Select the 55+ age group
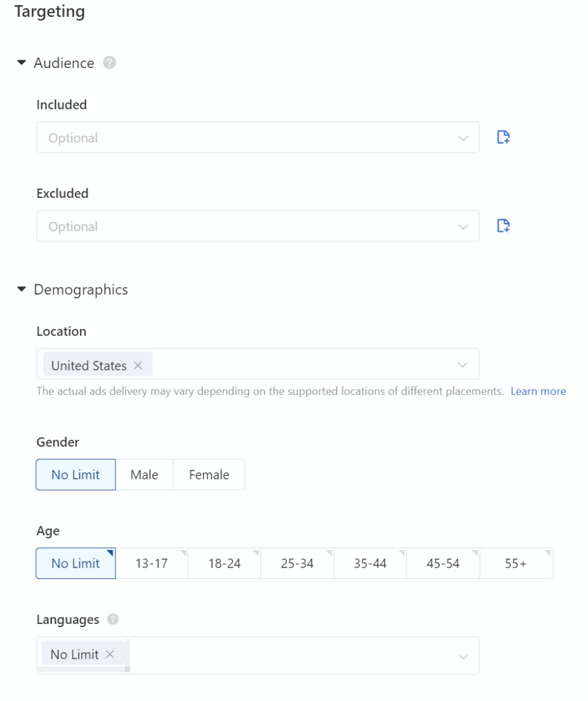The image size is (588, 701). (516, 563)
